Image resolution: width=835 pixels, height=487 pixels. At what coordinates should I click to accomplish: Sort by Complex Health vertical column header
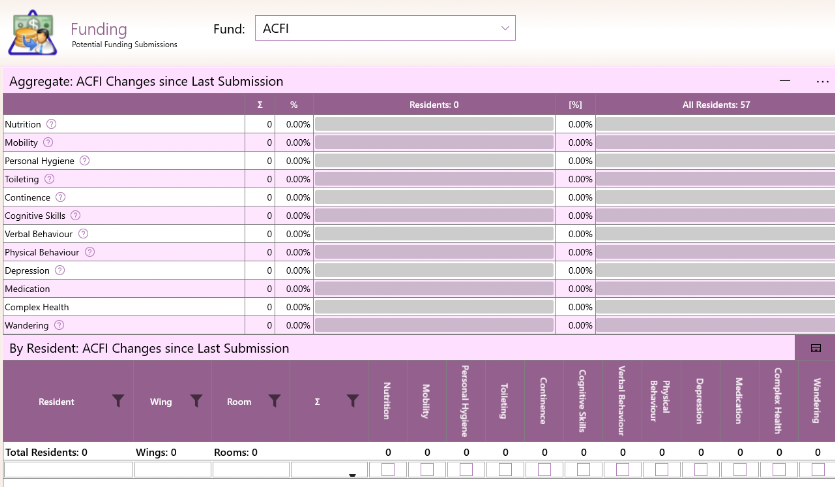tap(778, 401)
